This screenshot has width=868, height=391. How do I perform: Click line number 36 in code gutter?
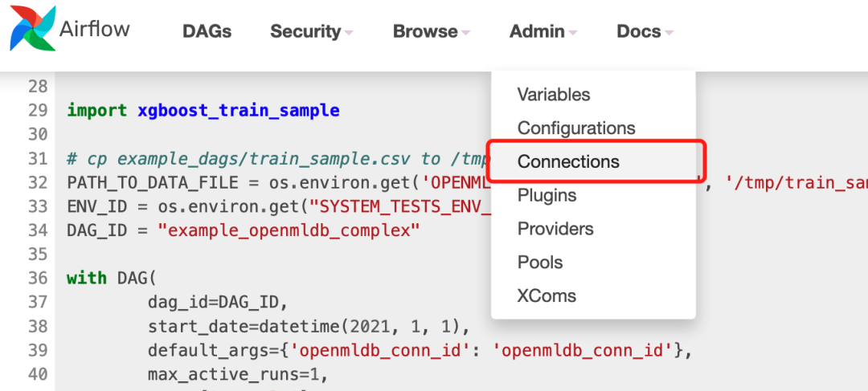pyautogui.click(x=37, y=279)
